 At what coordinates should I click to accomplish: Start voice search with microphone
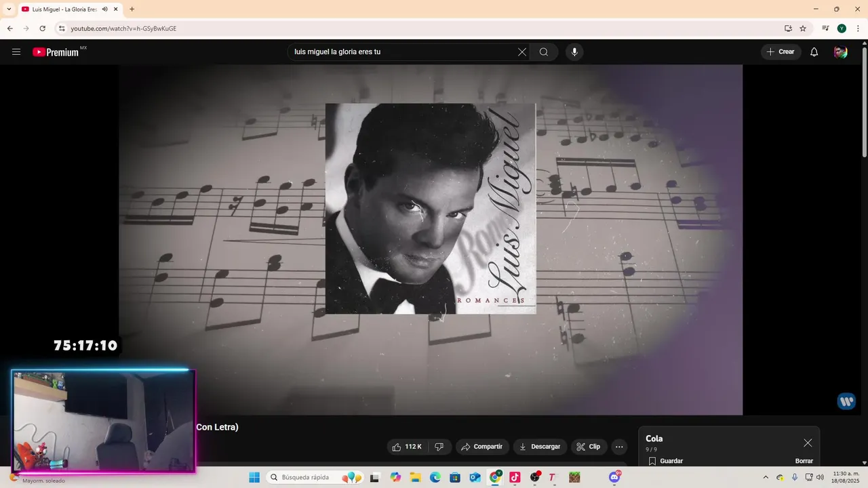(574, 52)
